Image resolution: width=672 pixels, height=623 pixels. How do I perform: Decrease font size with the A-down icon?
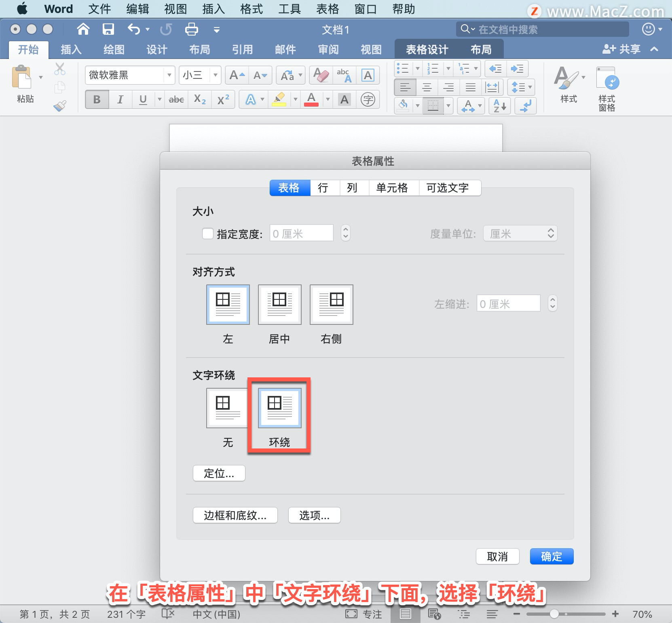(260, 75)
